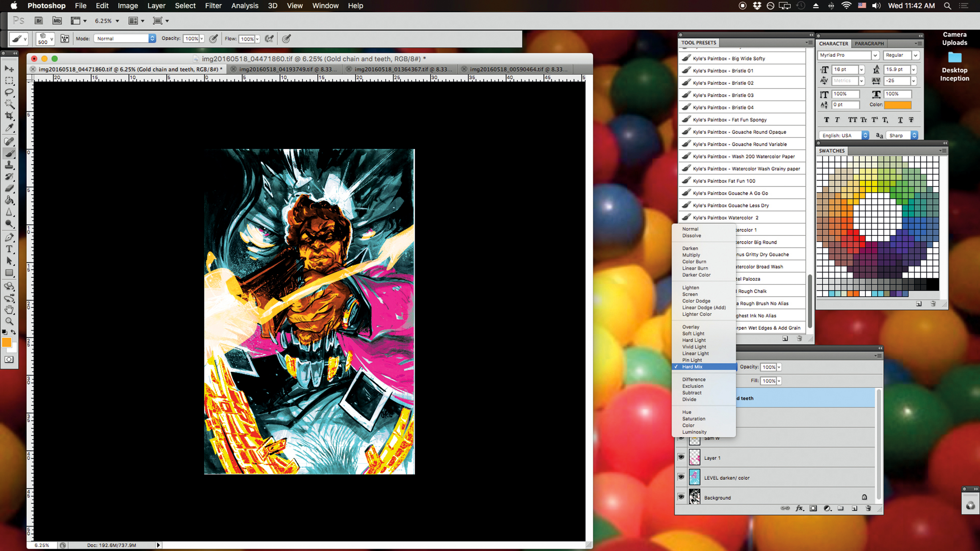Viewport: 980px width, 551px height.
Task: Select the Move tool
Action: click(9, 69)
